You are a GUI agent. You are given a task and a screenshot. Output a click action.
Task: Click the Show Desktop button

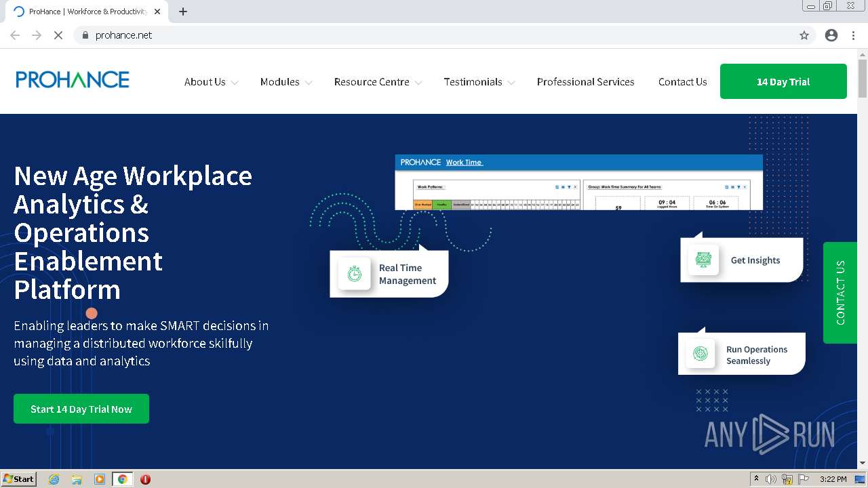861,479
